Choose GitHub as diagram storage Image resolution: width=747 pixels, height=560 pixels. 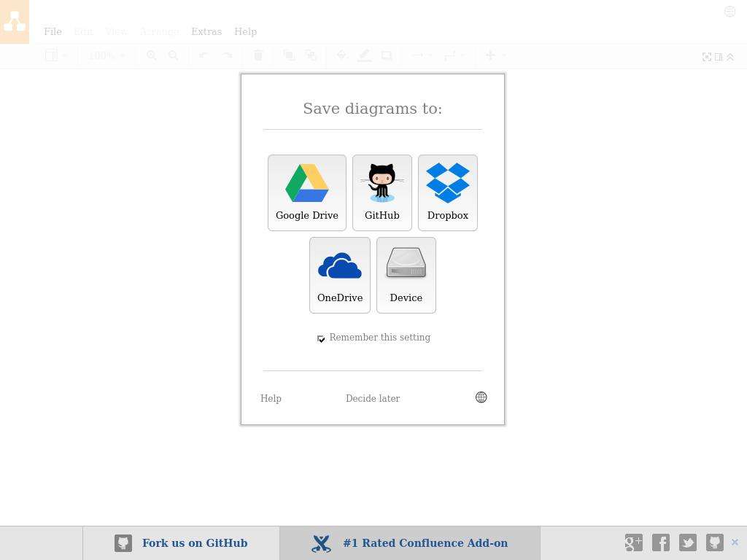point(382,192)
